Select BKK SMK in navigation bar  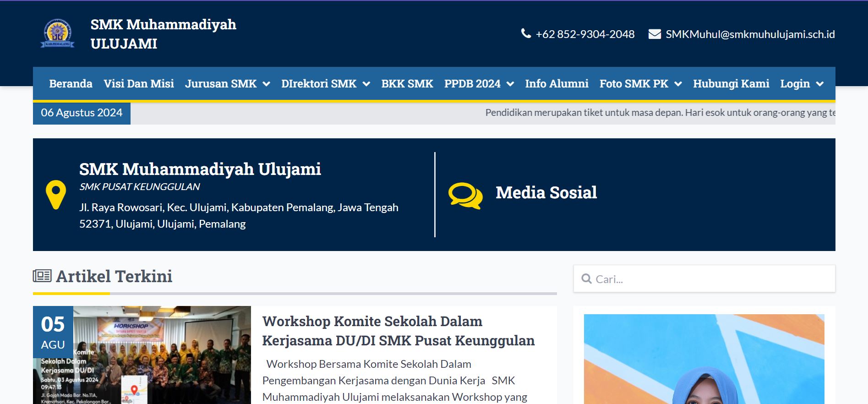click(407, 84)
